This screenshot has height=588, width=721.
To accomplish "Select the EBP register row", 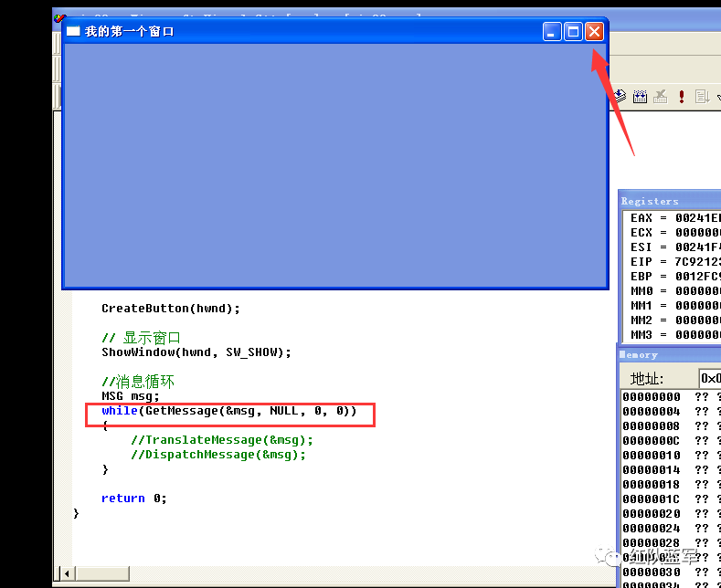I will (675, 277).
